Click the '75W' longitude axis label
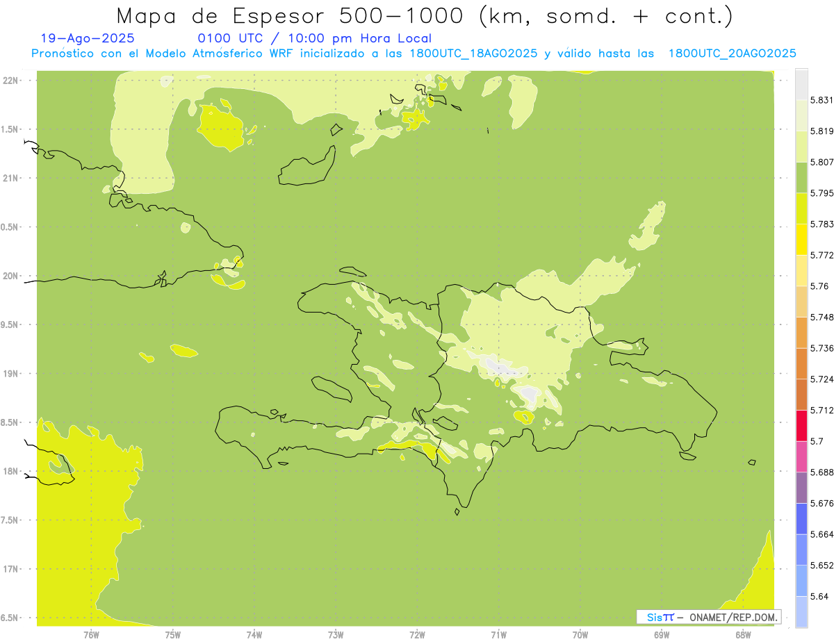 point(172,634)
